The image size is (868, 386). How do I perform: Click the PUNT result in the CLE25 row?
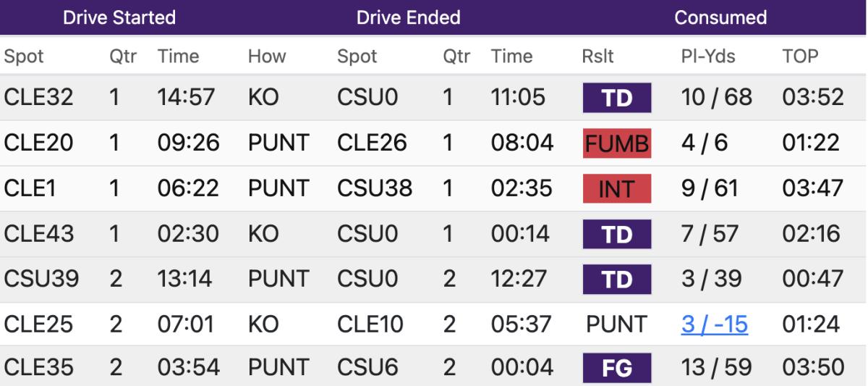coord(616,325)
